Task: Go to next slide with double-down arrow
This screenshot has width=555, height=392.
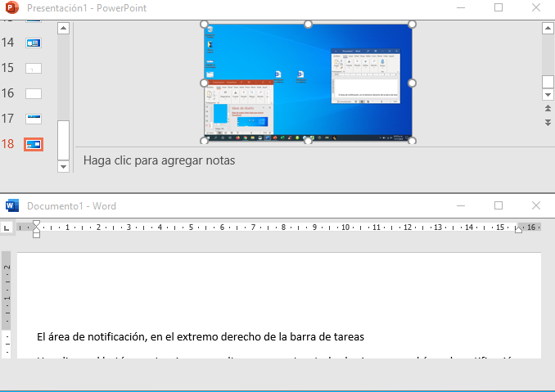Action: [548, 123]
